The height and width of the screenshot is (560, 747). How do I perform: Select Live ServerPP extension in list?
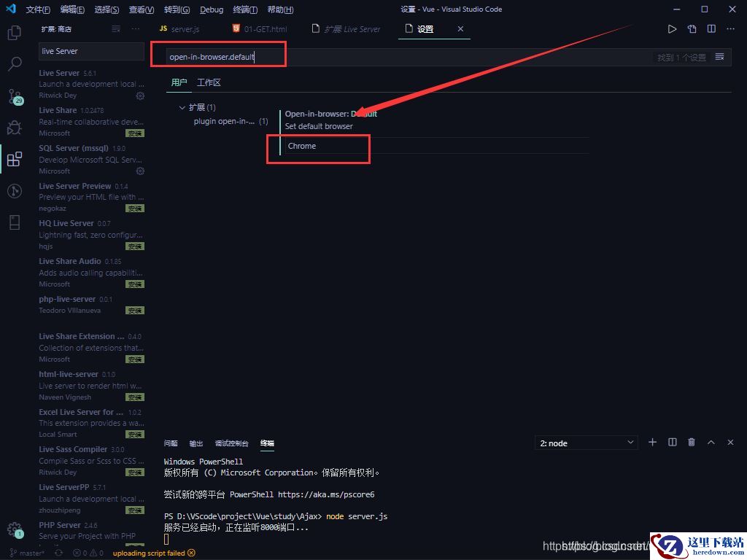(x=91, y=499)
